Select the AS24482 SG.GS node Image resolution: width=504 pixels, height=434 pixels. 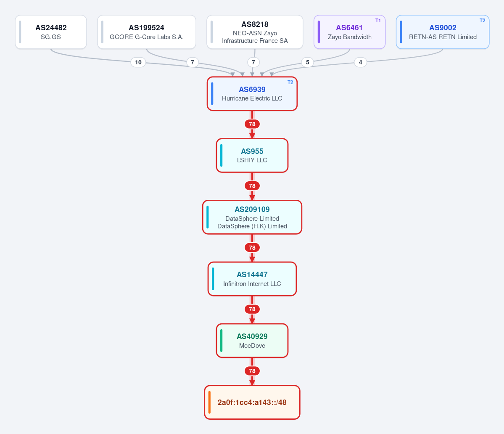(x=51, y=32)
